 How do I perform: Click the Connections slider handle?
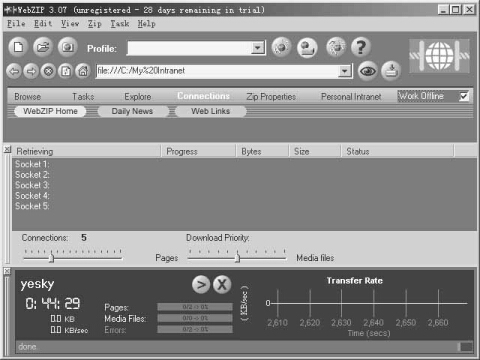(51, 258)
